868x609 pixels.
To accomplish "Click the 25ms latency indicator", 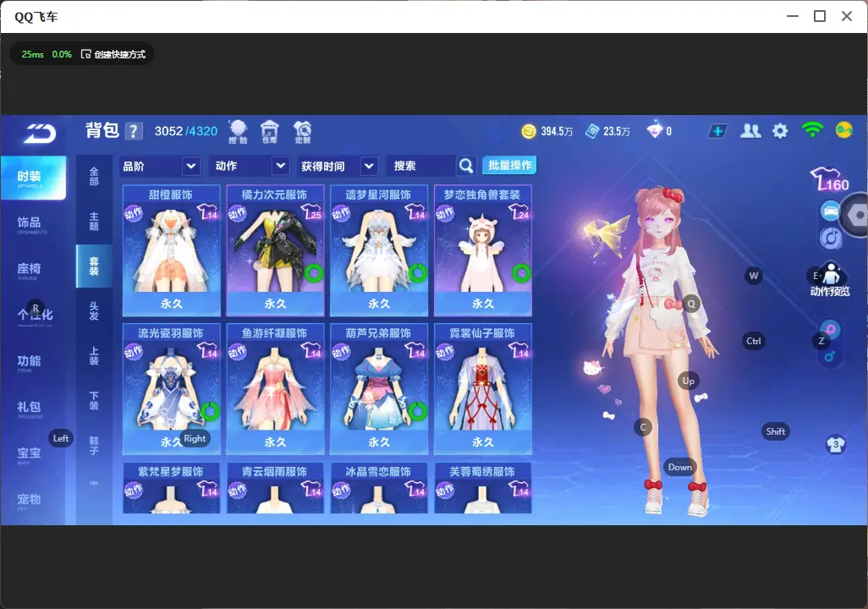I will point(33,54).
